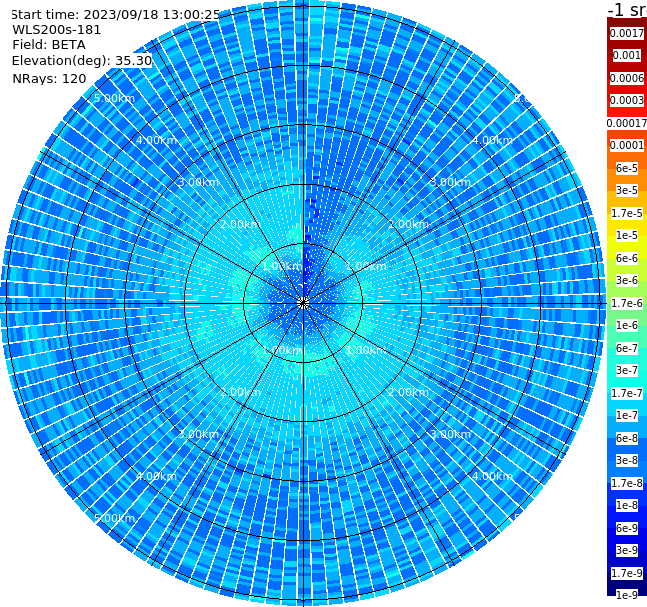
Task: Click the sr-1 units title above colorbar
Action: point(627,9)
